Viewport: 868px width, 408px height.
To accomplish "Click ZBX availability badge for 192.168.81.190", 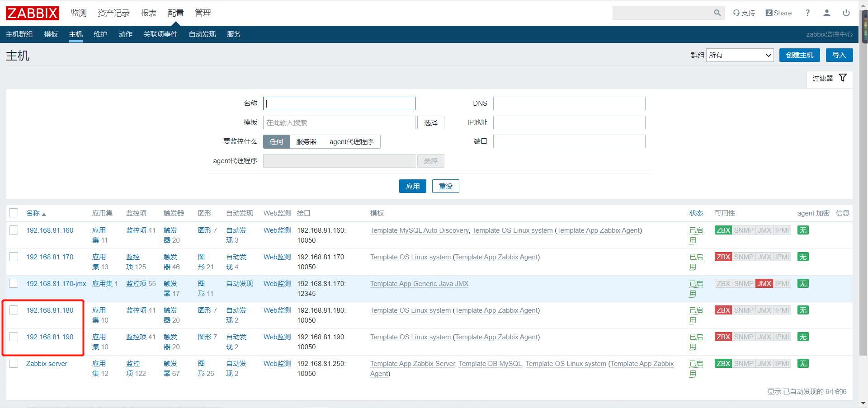I will pyautogui.click(x=723, y=337).
